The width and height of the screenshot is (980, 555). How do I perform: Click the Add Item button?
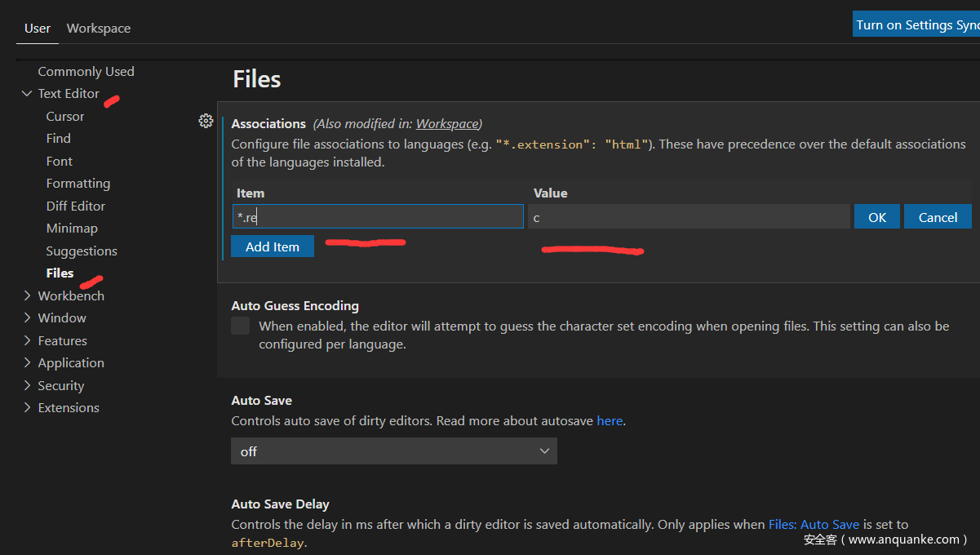(x=273, y=246)
